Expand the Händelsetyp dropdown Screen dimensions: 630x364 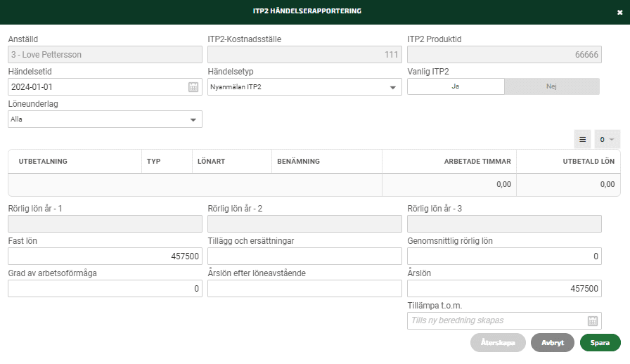point(304,86)
